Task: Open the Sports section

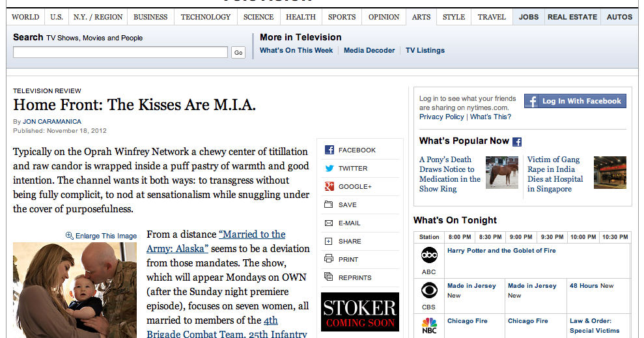Action: tap(342, 17)
